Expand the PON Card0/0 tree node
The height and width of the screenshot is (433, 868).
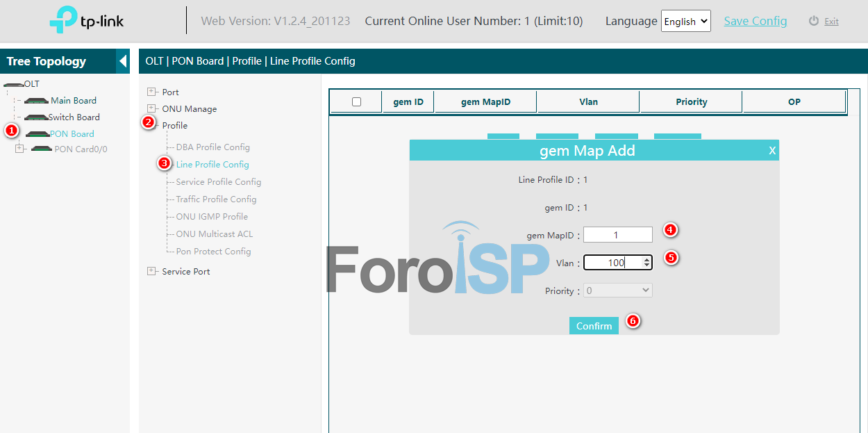(19, 149)
